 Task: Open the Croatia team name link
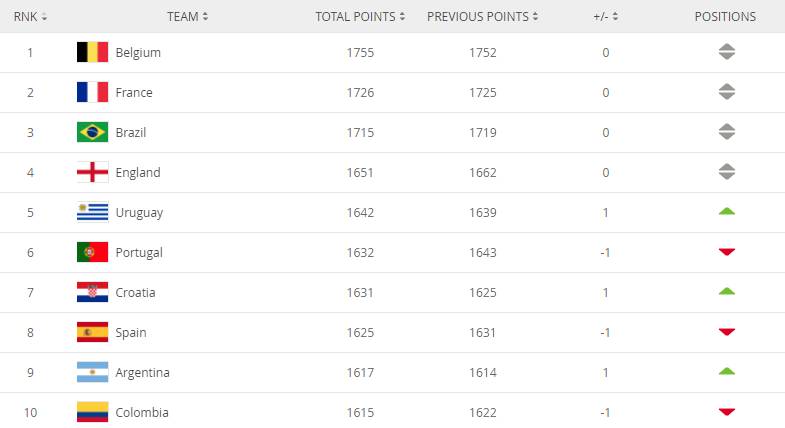pos(136,292)
